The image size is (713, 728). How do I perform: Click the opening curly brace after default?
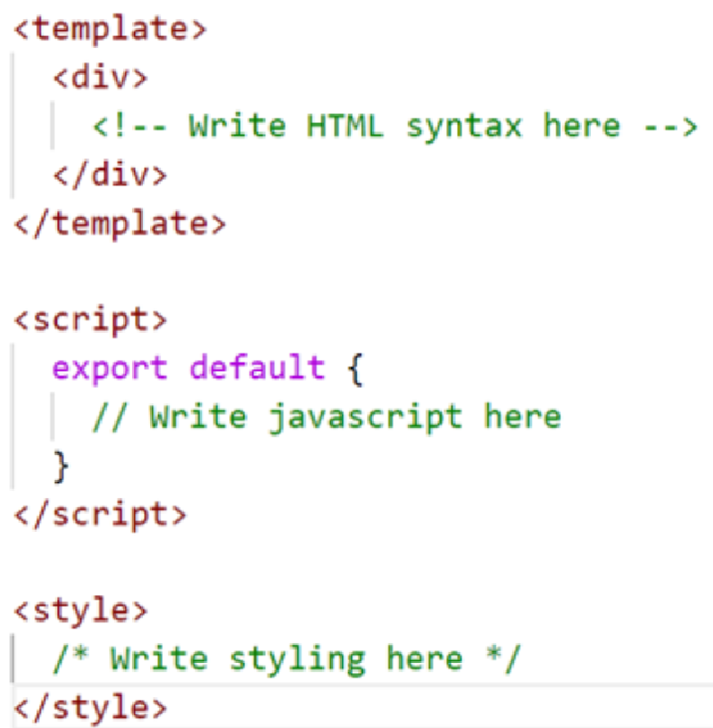point(356,369)
